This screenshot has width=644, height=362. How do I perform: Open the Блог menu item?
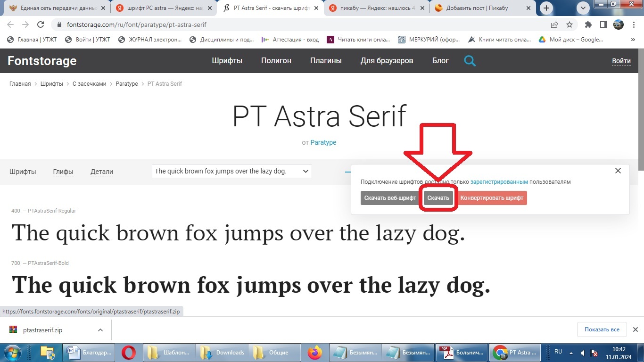(x=440, y=60)
